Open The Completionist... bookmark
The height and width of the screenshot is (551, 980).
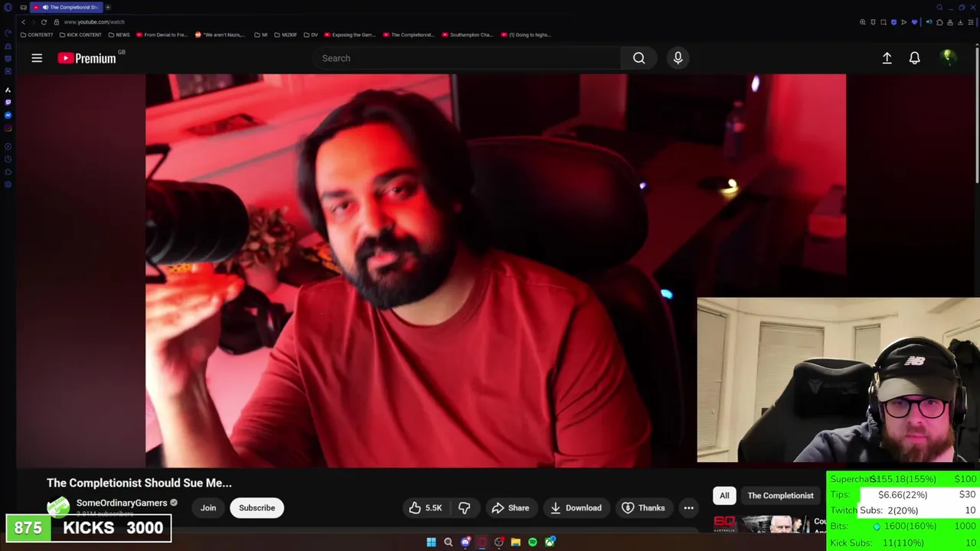click(408, 34)
